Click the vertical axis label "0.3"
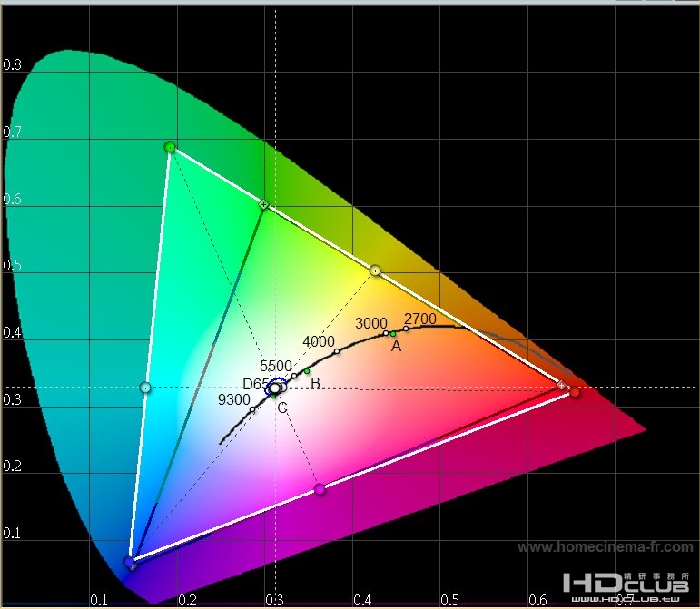The width and height of the screenshot is (700, 609). pyautogui.click(x=12, y=399)
